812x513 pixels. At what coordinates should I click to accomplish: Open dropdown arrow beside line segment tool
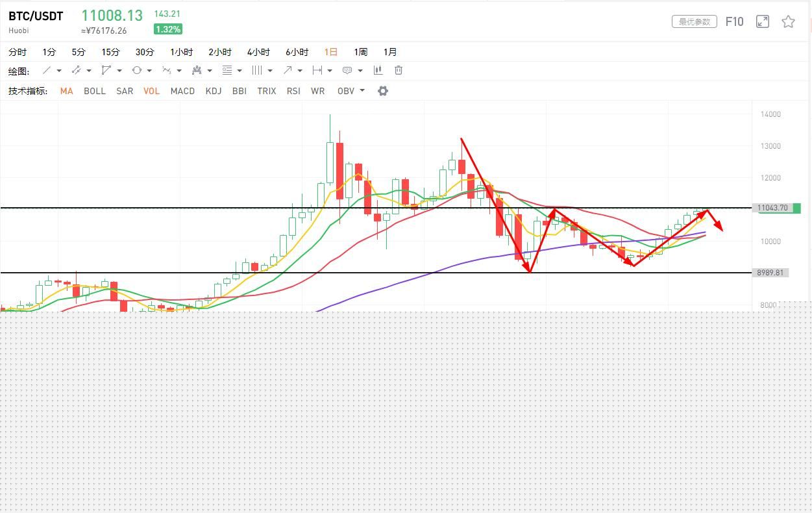89,71
